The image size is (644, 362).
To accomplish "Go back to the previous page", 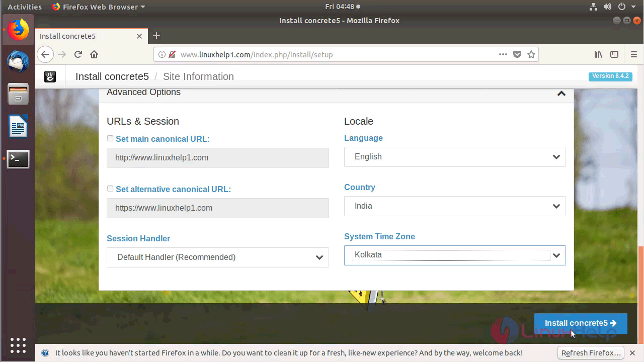I will [x=45, y=54].
